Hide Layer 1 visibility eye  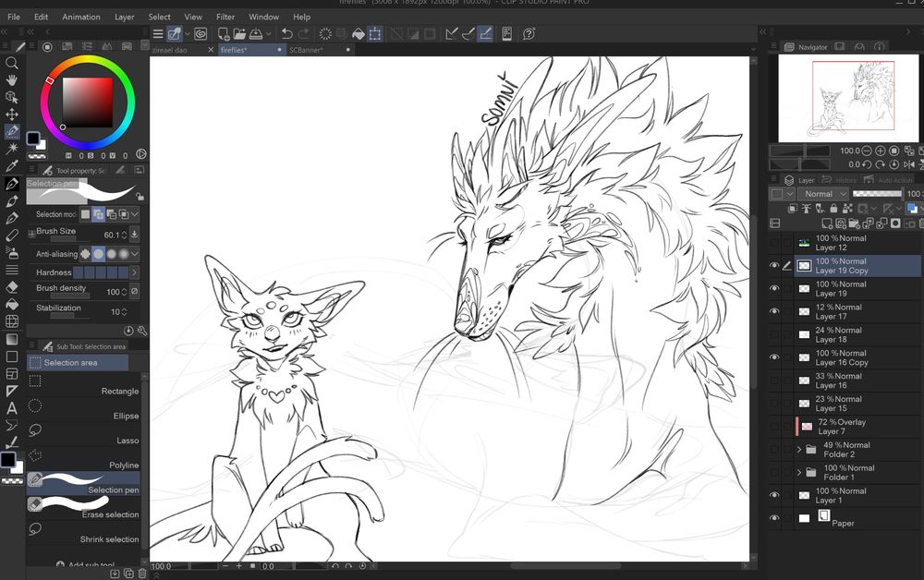774,495
